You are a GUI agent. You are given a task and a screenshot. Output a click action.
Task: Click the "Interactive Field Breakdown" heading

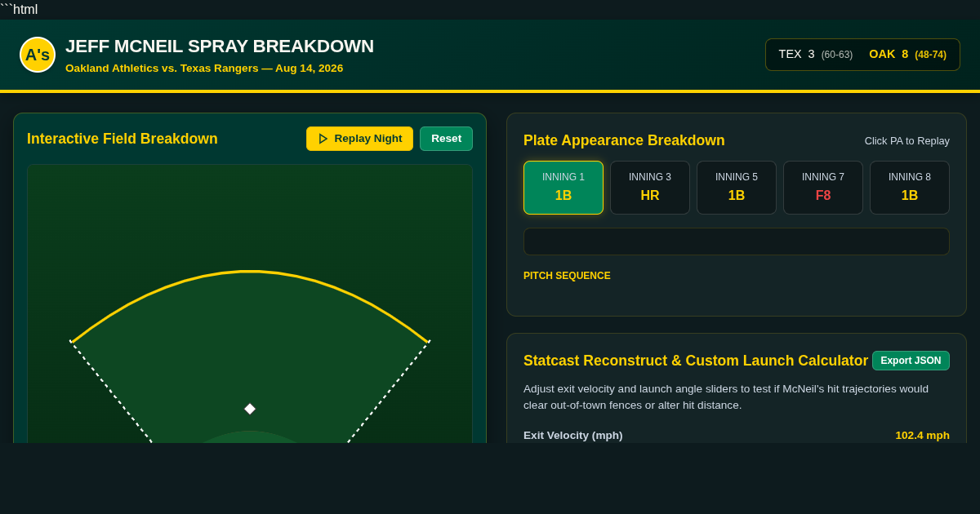[122, 139]
